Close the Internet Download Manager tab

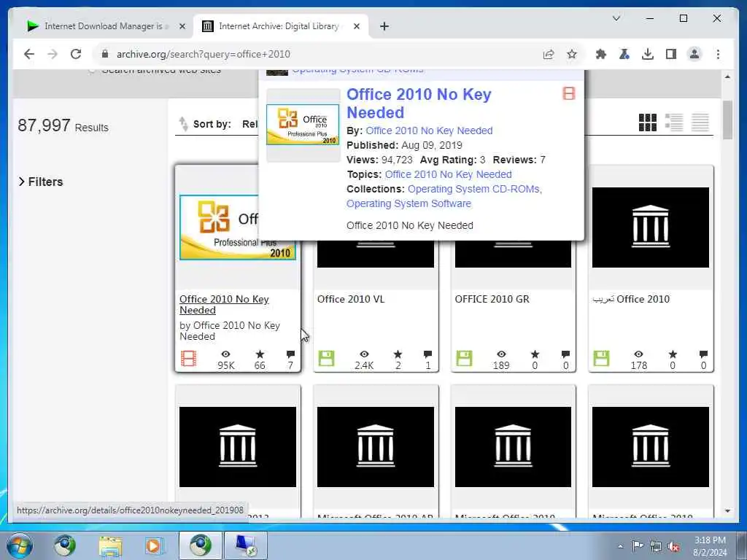pyautogui.click(x=182, y=26)
